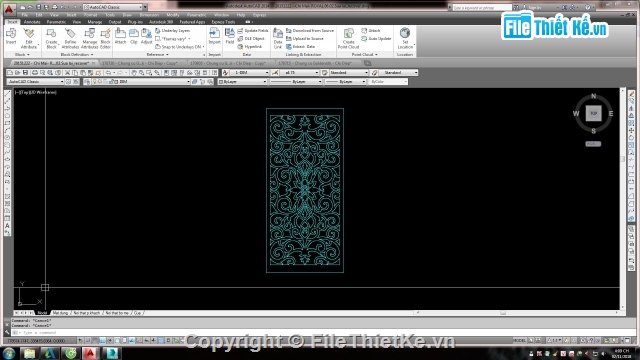
Task: Open the ByLayer color dropdown
Action: (x=242, y=82)
